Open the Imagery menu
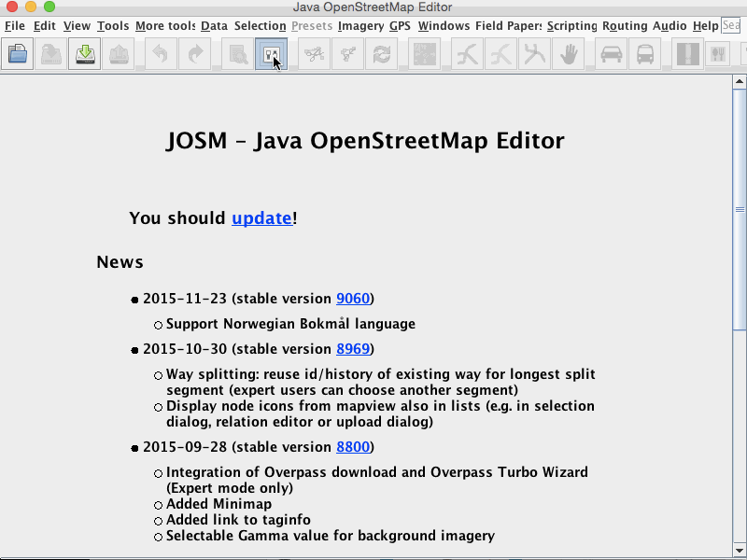The height and width of the screenshot is (560, 747). [360, 26]
